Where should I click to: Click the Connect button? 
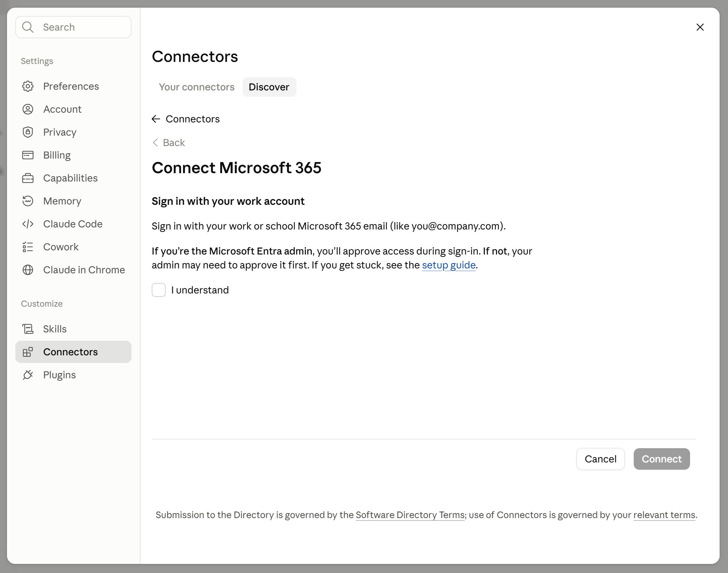pyautogui.click(x=662, y=459)
